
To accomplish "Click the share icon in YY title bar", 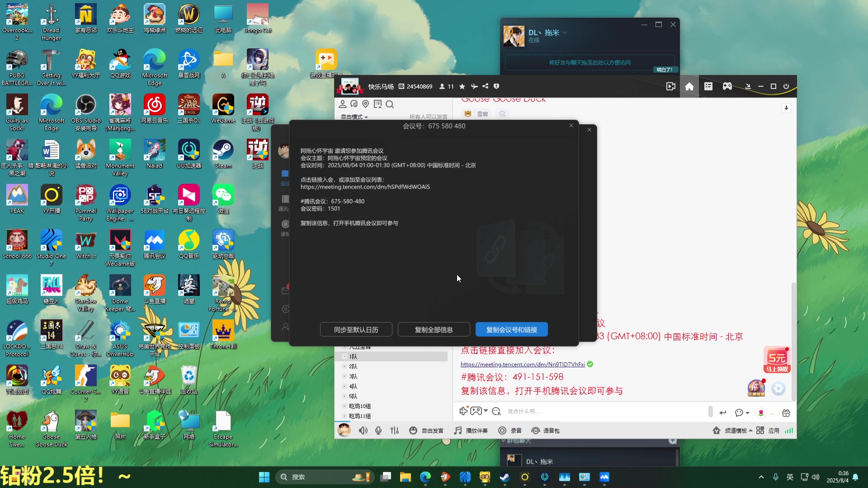I will click(x=485, y=86).
